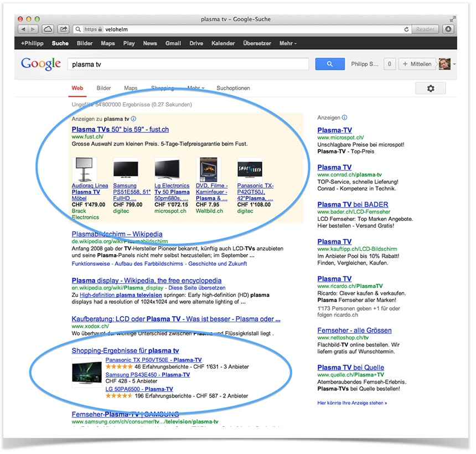Click the magnifier icon in the address bar
Image resolution: width=476 pixels, height=454 pixels.
point(78,29)
